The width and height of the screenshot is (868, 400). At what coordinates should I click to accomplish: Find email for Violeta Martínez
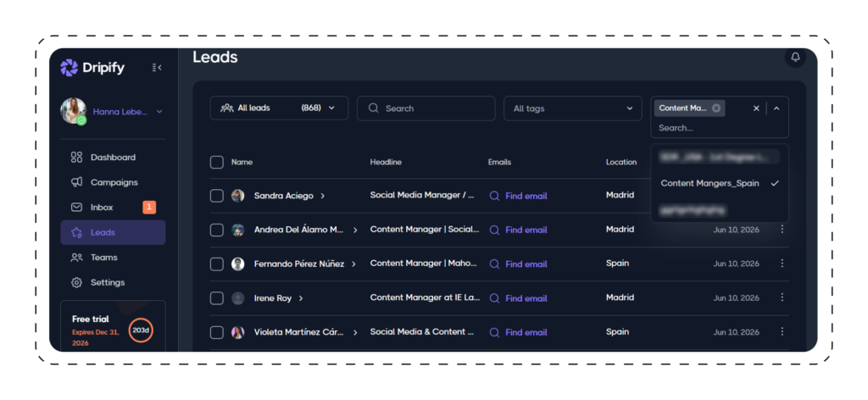tap(519, 332)
